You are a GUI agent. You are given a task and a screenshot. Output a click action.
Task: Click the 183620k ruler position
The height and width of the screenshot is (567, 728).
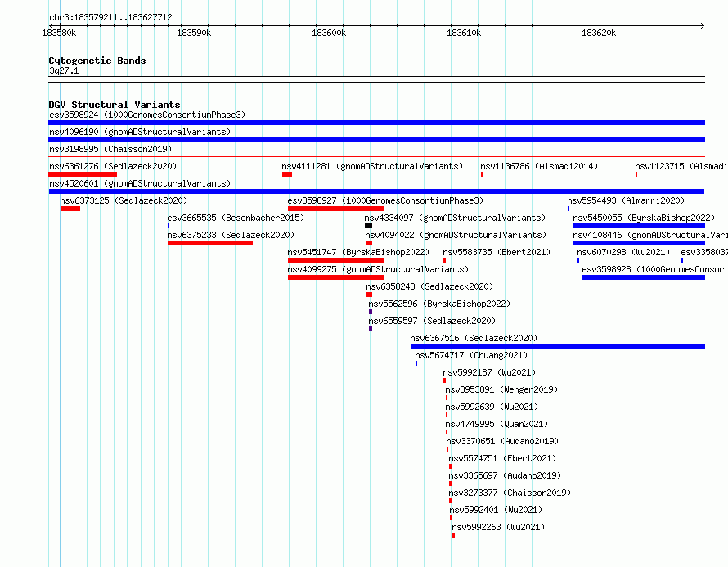click(x=599, y=33)
